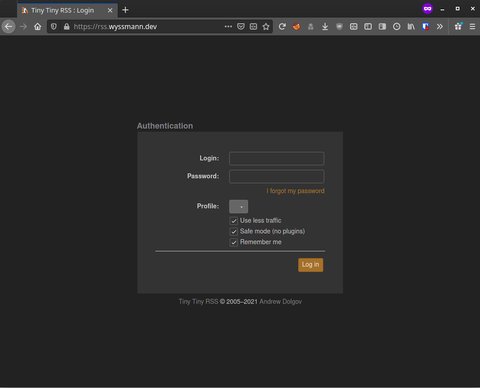Select the Tiny Tiny RSS : Login tab

click(67, 10)
